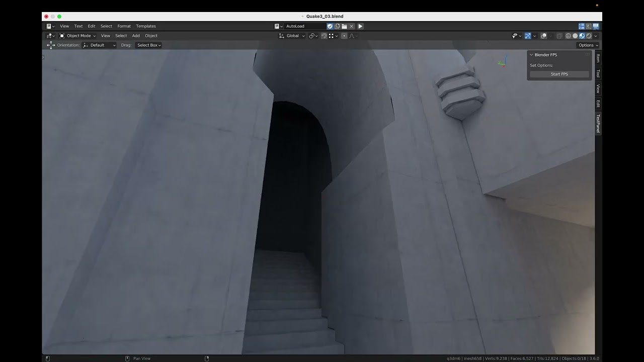Image resolution: width=644 pixels, height=362 pixels.
Task: Open text file folder icon
Action: point(344,26)
